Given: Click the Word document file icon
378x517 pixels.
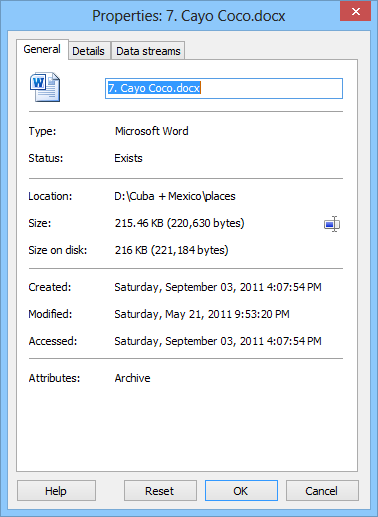Looking at the screenshot, I should tap(45, 87).
